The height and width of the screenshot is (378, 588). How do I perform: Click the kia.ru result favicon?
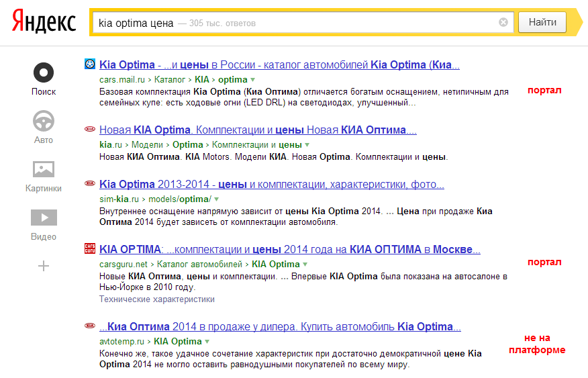point(90,129)
